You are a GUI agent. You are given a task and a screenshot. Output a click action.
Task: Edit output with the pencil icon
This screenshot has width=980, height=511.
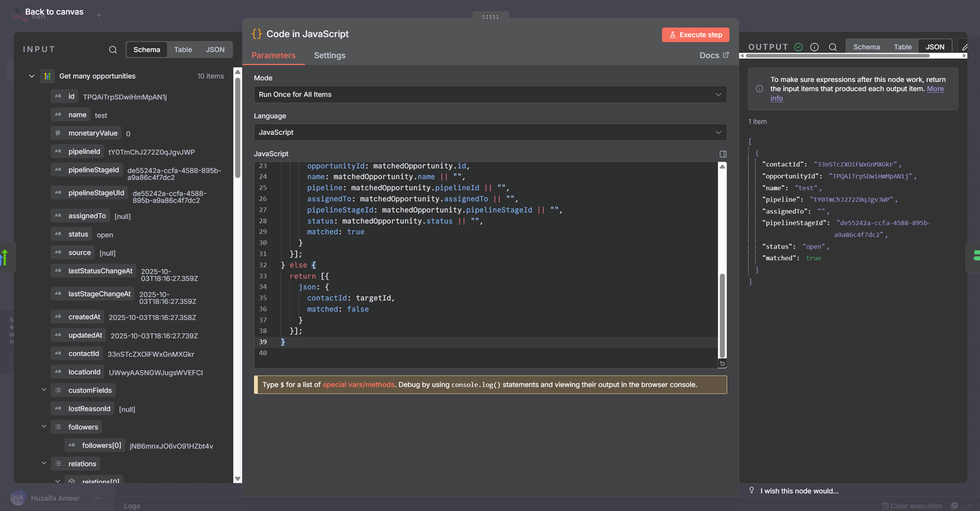point(965,47)
